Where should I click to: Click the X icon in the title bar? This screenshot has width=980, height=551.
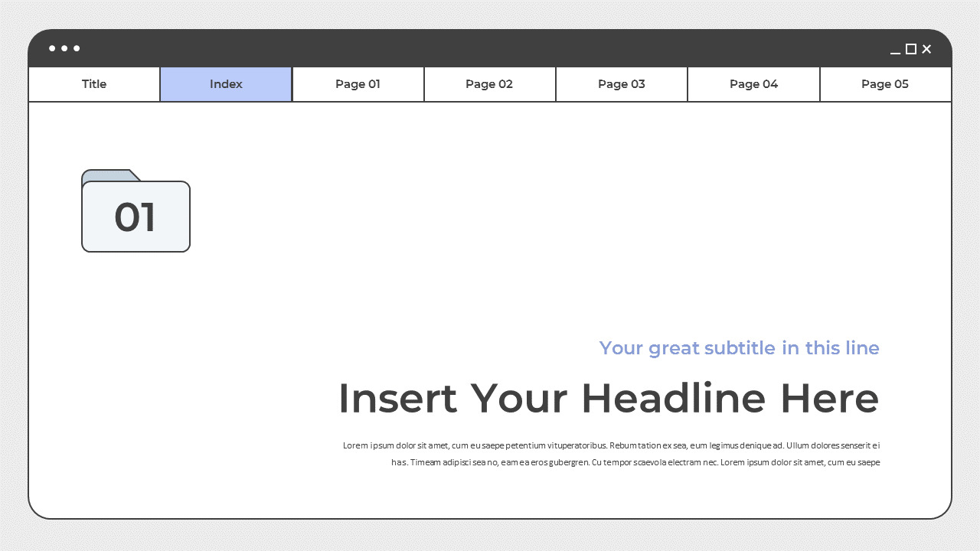[x=926, y=49]
